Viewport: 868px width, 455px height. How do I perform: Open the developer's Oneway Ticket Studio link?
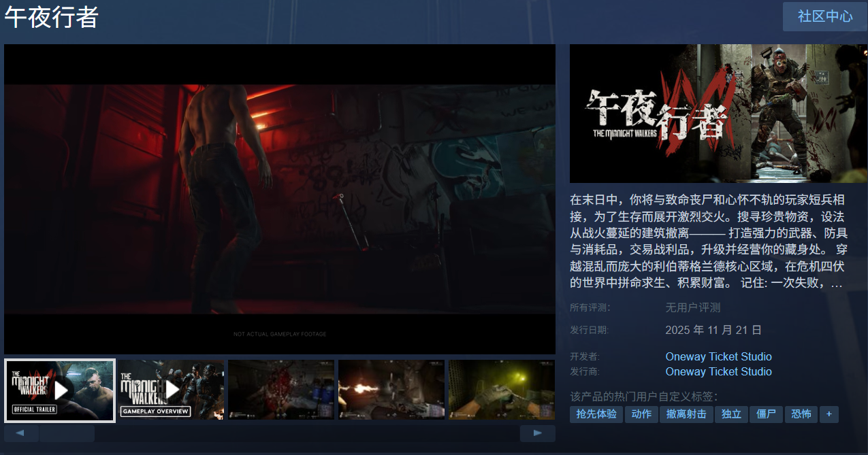(x=718, y=356)
